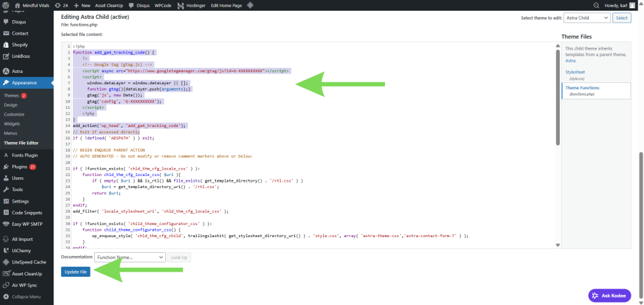Open Hostinger in the admin bar
644x305 pixels.
[x=192, y=5]
